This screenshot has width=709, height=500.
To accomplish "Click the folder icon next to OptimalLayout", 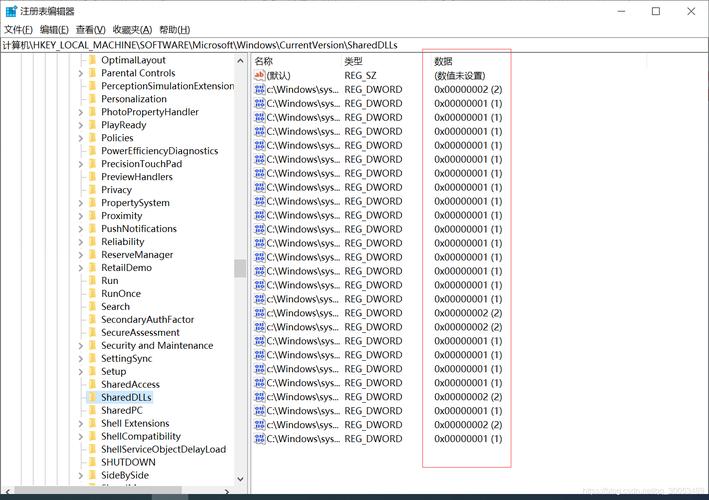I will (x=93, y=60).
